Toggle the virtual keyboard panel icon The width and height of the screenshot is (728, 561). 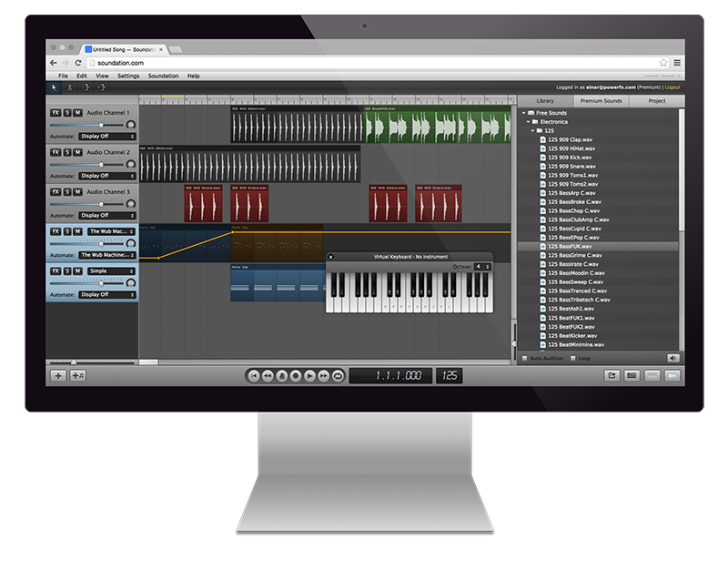coord(652,375)
